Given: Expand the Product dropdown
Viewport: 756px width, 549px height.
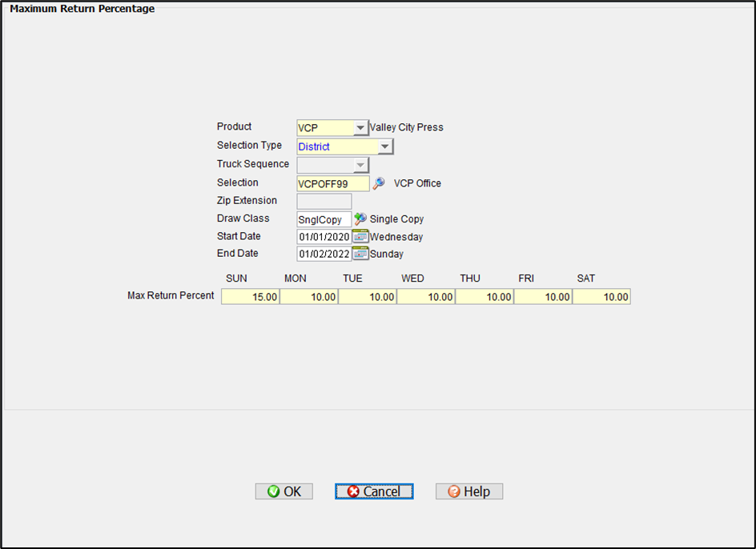Looking at the screenshot, I should (x=360, y=128).
